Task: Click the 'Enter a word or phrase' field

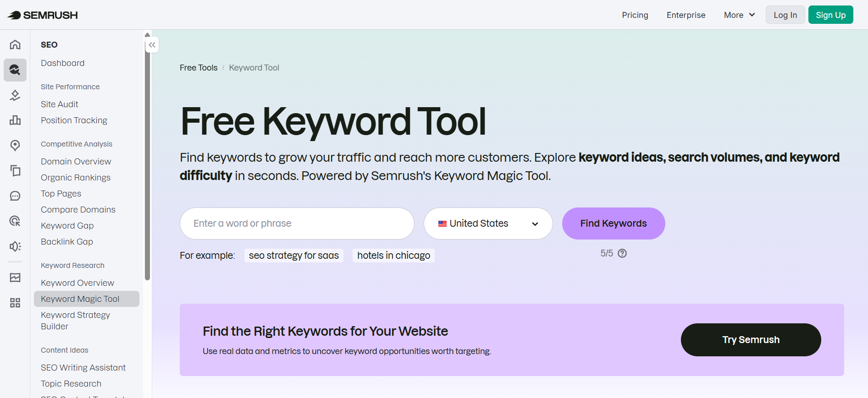Action: tap(297, 224)
